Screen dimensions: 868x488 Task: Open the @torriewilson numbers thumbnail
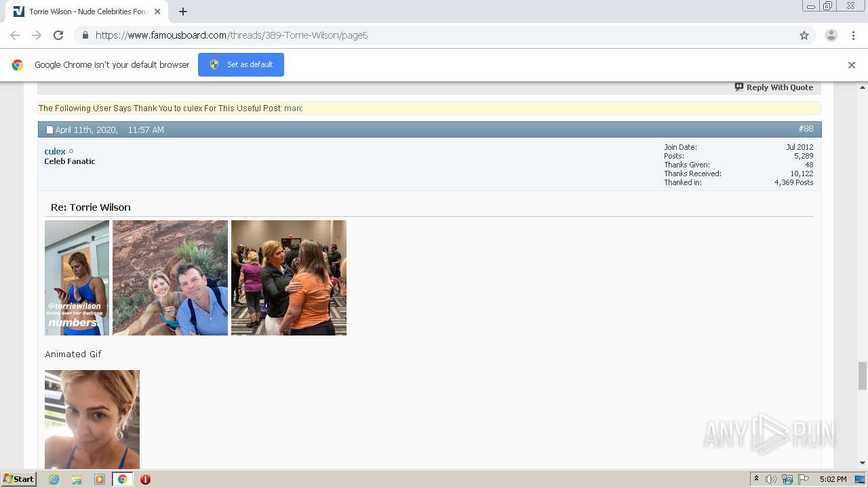(77, 278)
